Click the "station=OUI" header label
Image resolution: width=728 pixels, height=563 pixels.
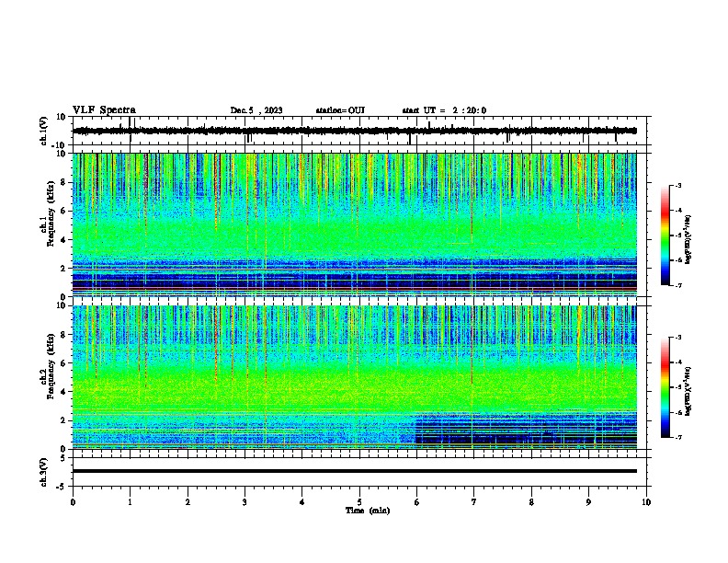(340, 110)
